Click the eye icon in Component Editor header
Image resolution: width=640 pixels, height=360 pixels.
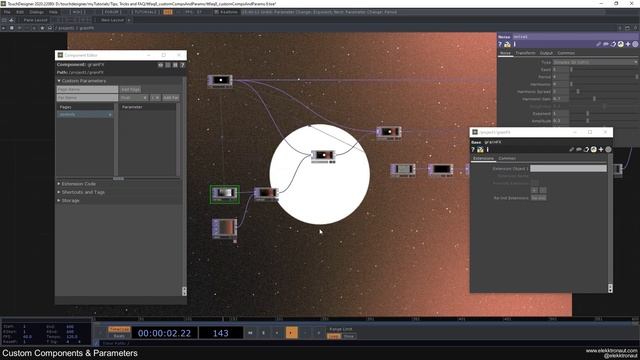pyautogui.click(x=160, y=65)
